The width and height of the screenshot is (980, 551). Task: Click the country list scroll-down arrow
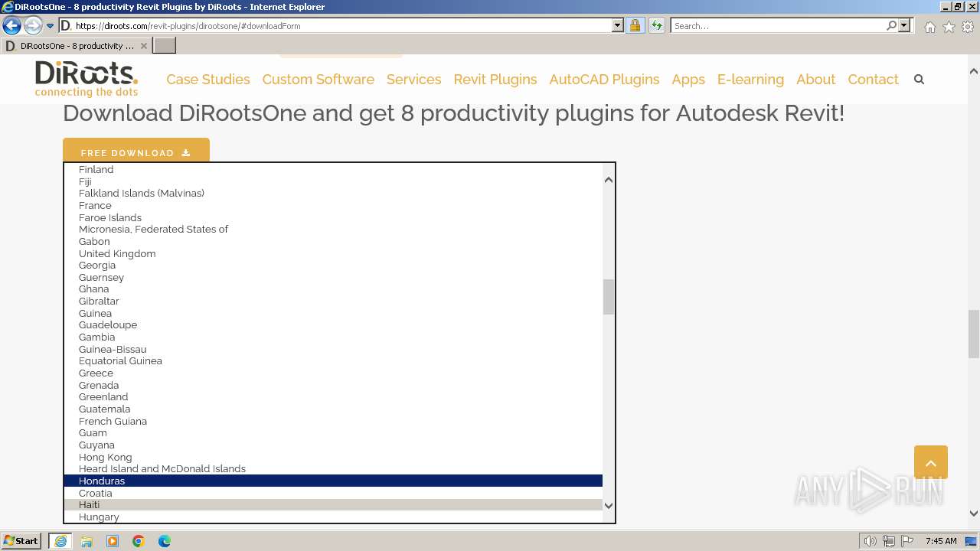coord(609,505)
